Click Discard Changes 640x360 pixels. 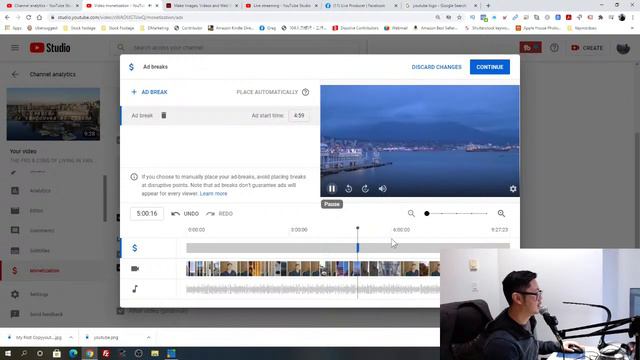click(436, 67)
